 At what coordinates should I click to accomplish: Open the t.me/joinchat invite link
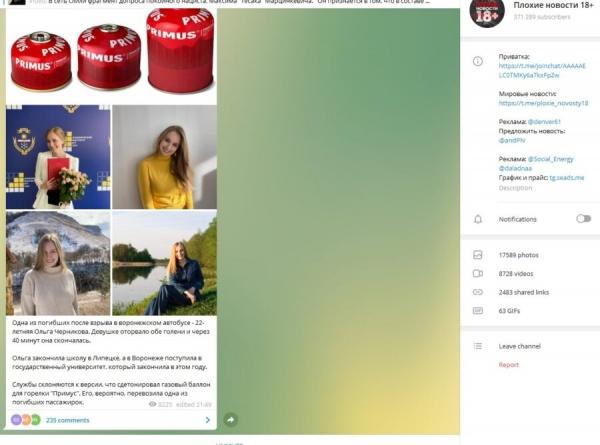pyautogui.click(x=542, y=70)
